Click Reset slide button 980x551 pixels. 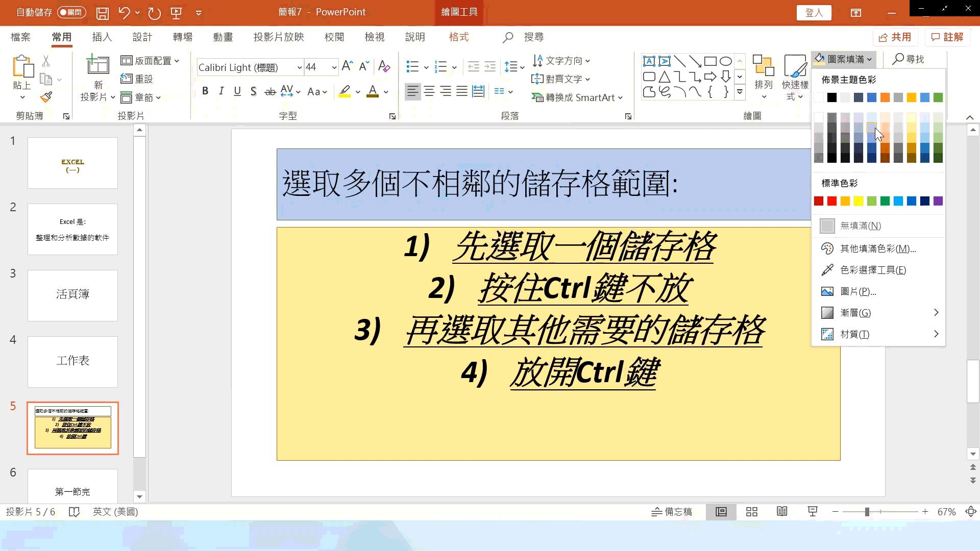137,79
